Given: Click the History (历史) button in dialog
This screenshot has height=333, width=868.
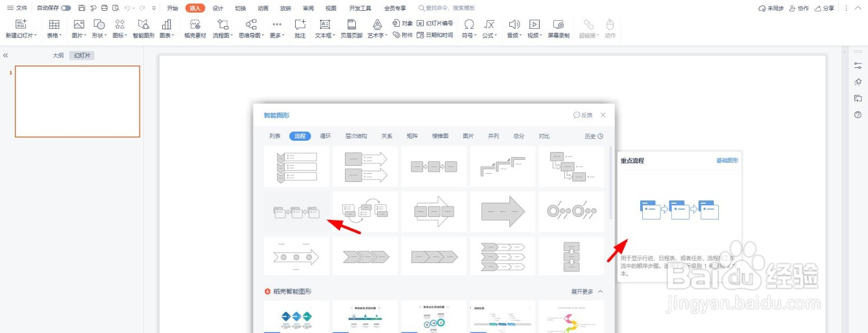Looking at the screenshot, I should point(594,136).
